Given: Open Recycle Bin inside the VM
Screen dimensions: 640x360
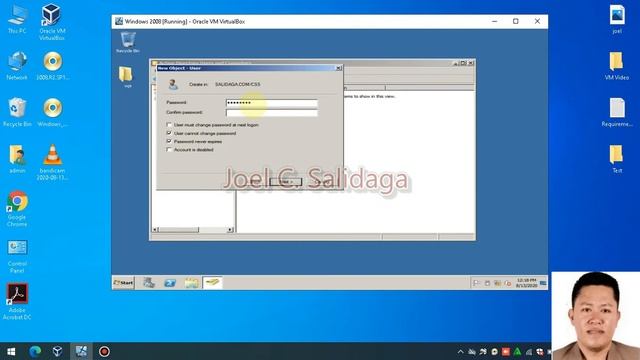Looking at the screenshot, I should click(x=128, y=42).
